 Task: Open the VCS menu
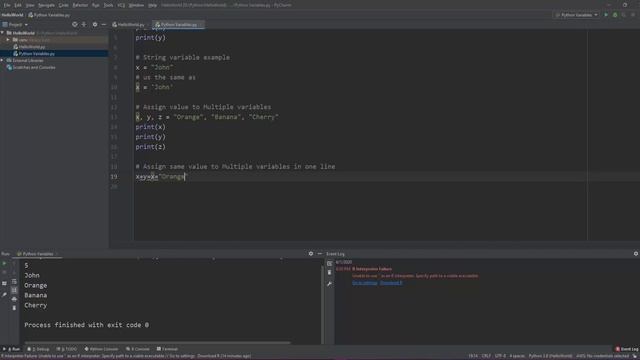coord(121,5)
